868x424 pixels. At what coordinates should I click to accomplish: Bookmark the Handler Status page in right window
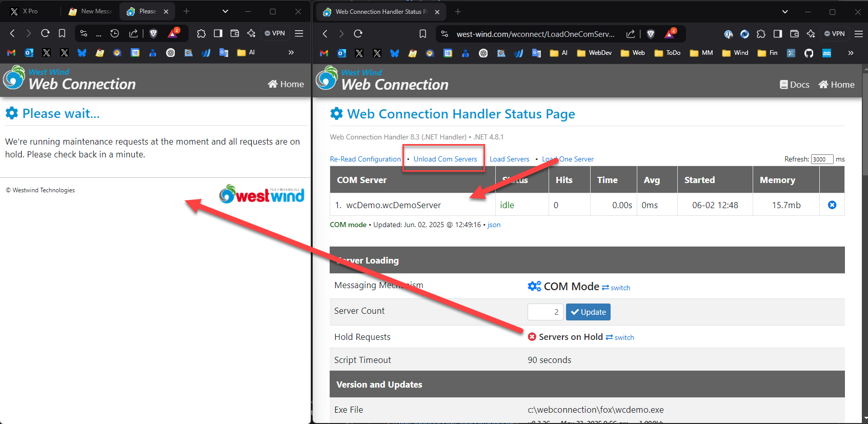[422, 34]
